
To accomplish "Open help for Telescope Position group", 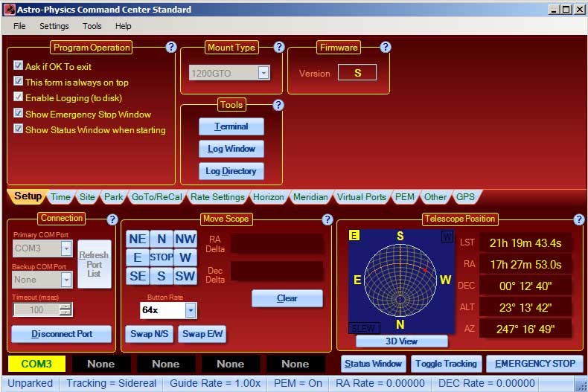I will pyautogui.click(x=579, y=219).
